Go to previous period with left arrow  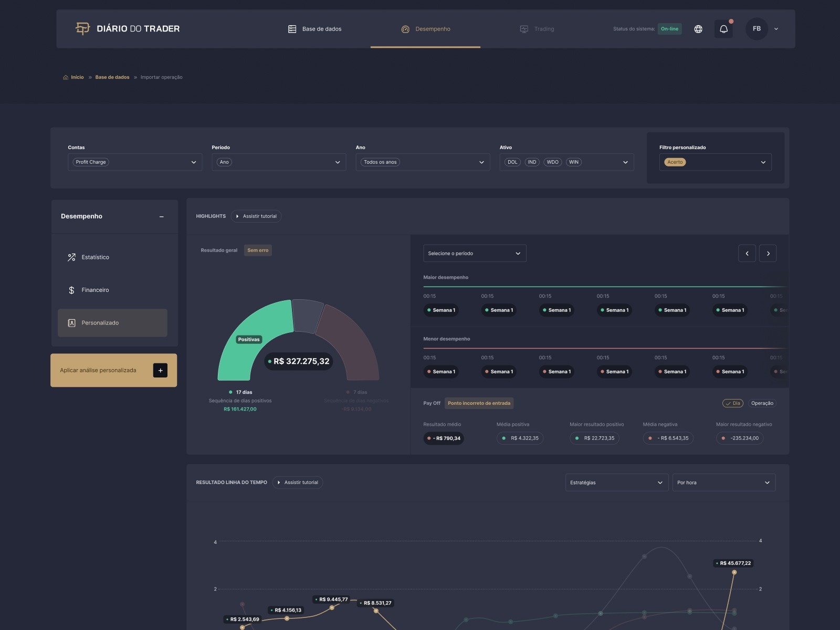click(747, 253)
